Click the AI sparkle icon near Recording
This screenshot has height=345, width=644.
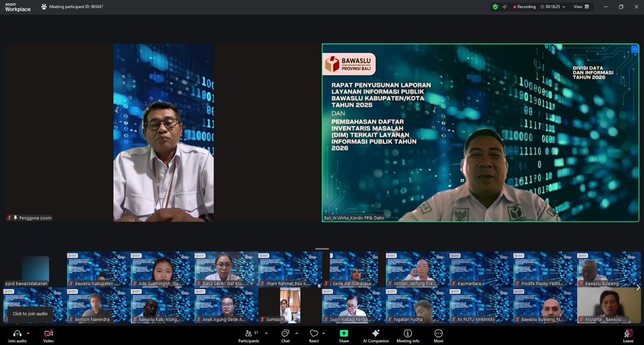pos(504,6)
